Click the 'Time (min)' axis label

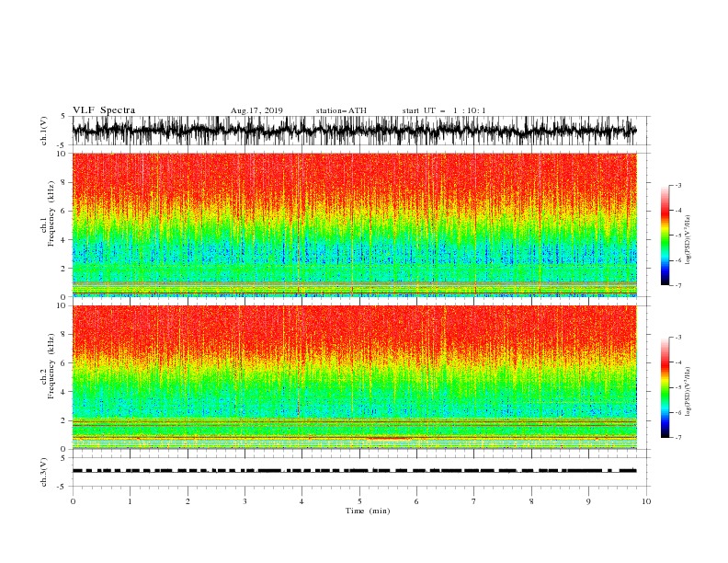click(368, 511)
